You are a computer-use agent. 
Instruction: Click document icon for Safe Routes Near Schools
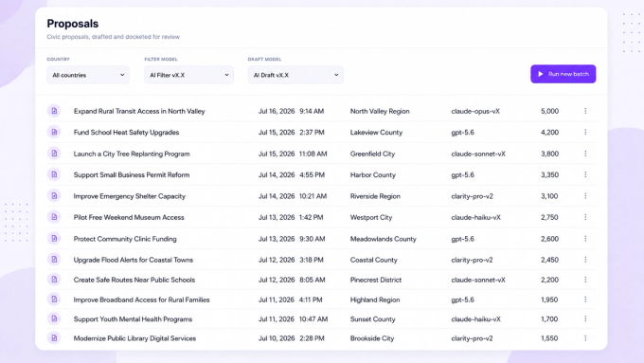tap(54, 280)
